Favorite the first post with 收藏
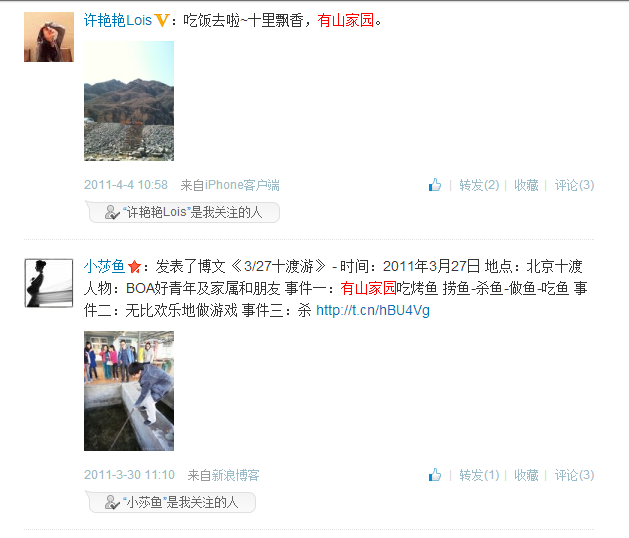 (x=526, y=185)
